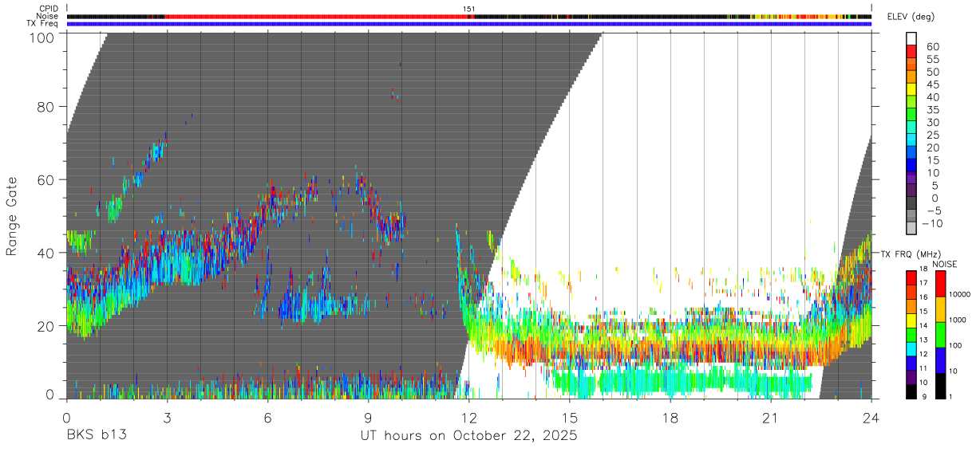The width and height of the screenshot is (980, 452).
Task: Click the '1000' value on NOISE colorbar
Action: point(959,320)
